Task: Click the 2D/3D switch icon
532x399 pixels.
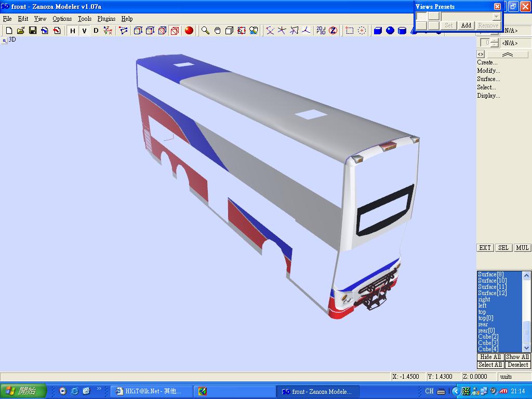Action: pyautogui.click(x=321, y=31)
